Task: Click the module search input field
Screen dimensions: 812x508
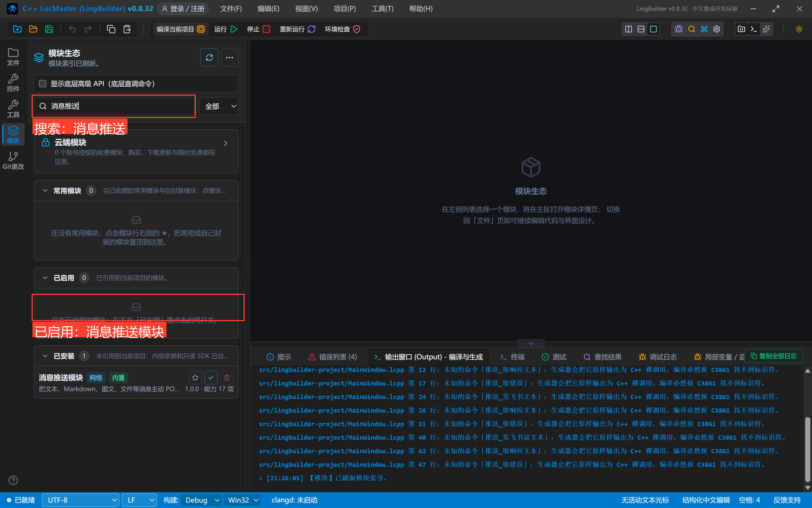Action: point(114,106)
